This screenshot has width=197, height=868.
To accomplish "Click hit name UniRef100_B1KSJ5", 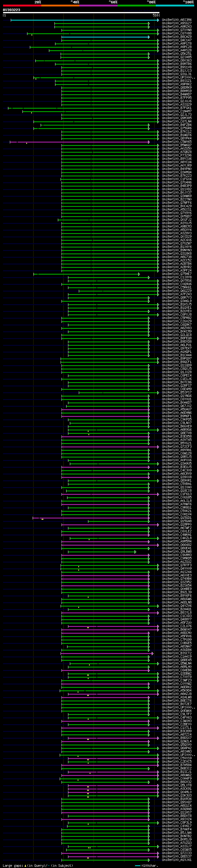I will click(x=177, y=304).
